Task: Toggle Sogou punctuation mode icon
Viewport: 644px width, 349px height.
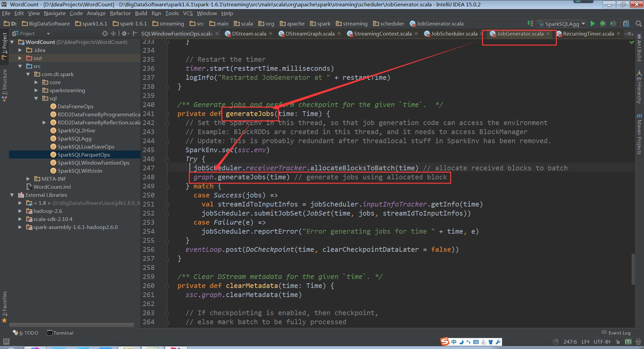Action: [x=469, y=342]
